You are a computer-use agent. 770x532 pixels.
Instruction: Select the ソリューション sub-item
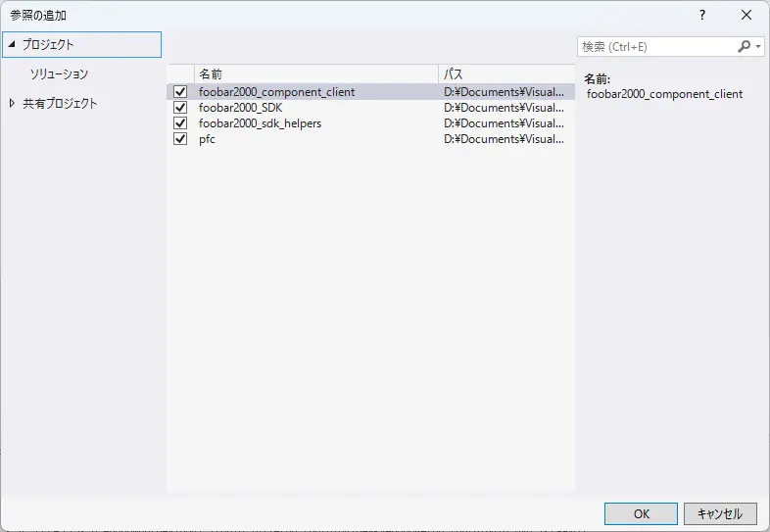tap(59, 74)
